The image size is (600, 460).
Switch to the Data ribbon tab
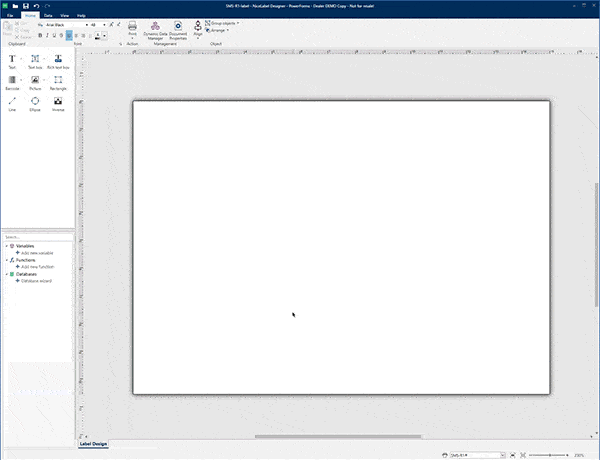48,16
